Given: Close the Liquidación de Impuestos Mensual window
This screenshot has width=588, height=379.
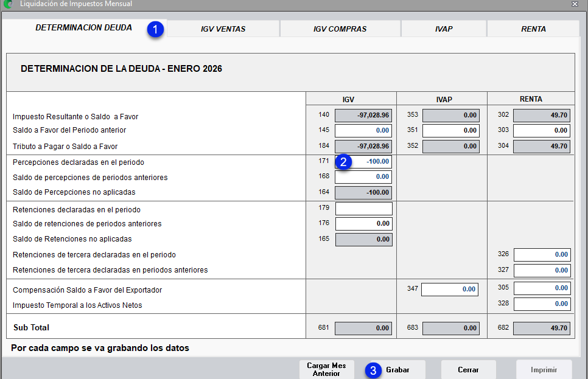Looking at the screenshot, I should click(x=575, y=4).
